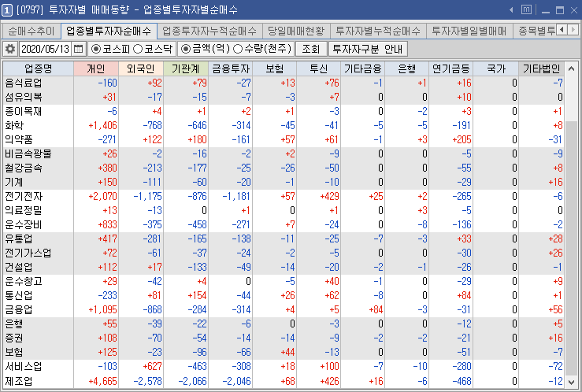Open the calendar date picker icon
This screenshot has width=582, height=392.
78,49
